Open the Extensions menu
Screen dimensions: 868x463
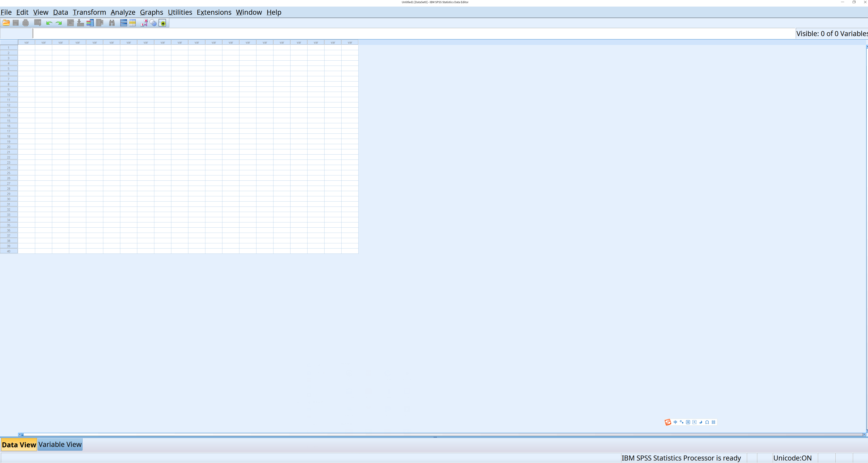pos(214,12)
